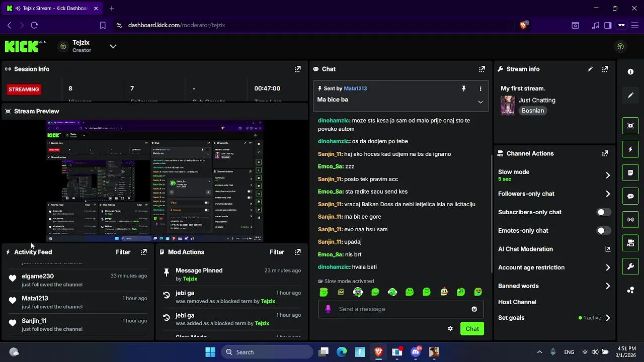Pop out the Stream info panel

pyautogui.click(x=605, y=69)
